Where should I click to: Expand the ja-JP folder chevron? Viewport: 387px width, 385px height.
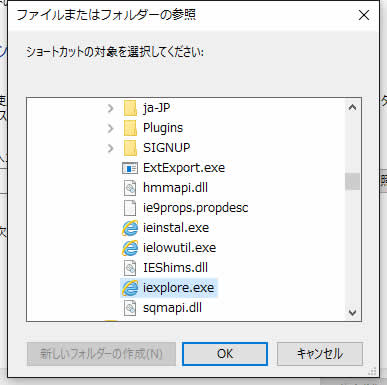[110, 108]
